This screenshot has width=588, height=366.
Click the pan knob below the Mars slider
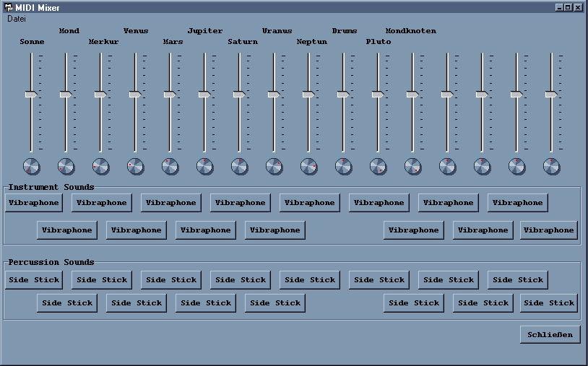click(170, 166)
